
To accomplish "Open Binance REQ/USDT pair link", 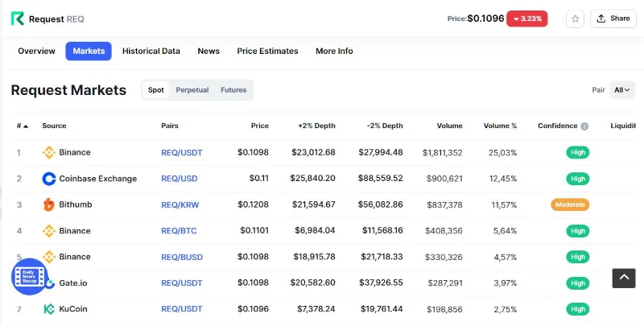I will point(182,153).
